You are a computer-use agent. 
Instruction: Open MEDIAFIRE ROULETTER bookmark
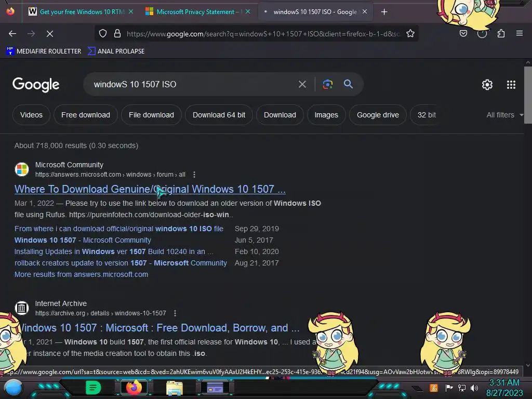pos(44,51)
